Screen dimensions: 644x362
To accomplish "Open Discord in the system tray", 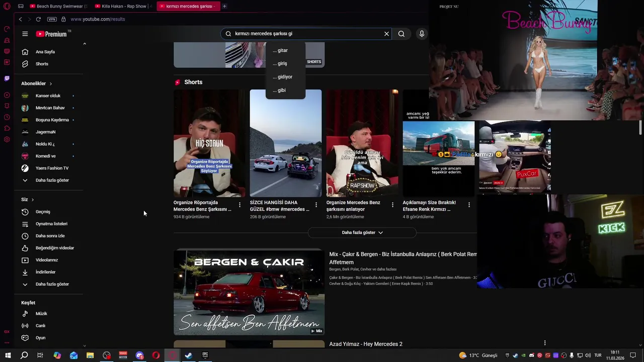I will click(531, 355).
